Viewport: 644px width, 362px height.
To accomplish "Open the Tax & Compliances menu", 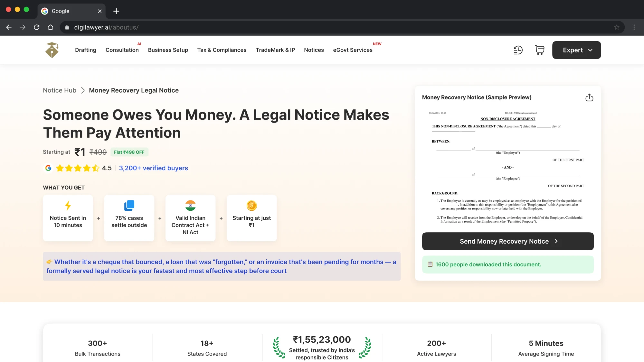I will 222,50.
